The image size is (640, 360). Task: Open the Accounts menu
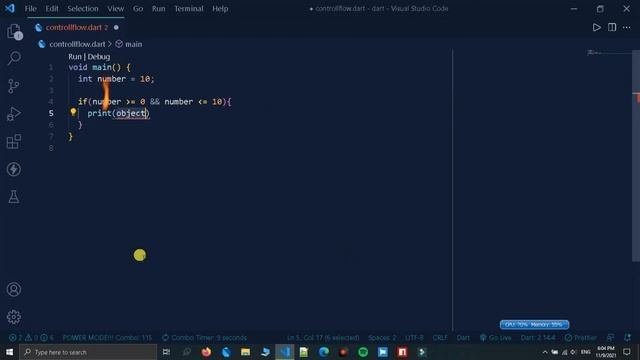click(x=14, y=289)
